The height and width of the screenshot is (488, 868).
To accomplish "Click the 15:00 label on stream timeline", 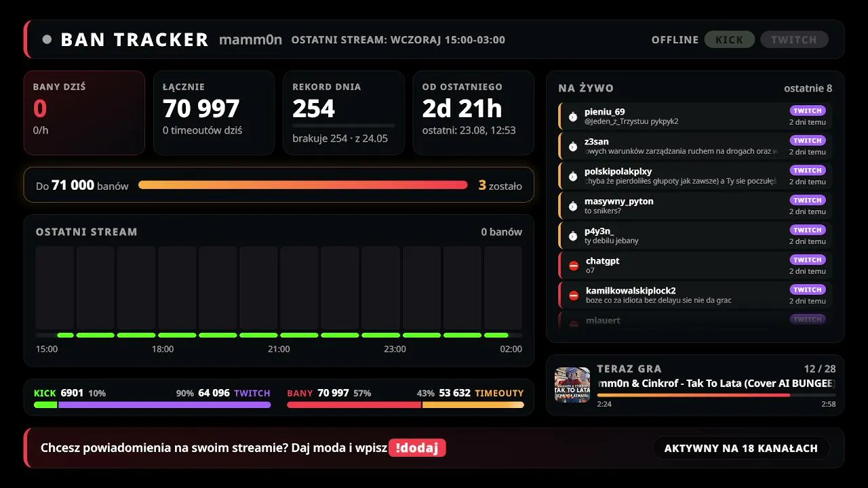I will coord(47,349).
